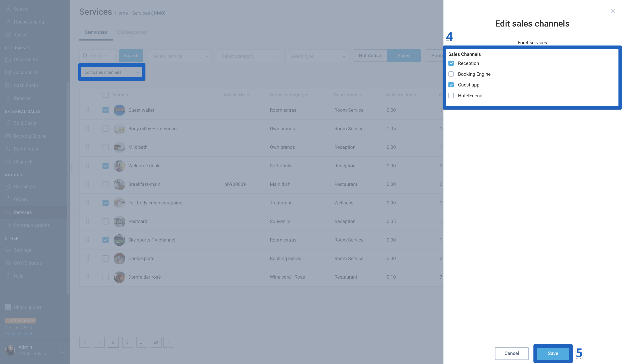Sort by the Department column
Viewport: 623px width, 364px height.
point(348,95)
